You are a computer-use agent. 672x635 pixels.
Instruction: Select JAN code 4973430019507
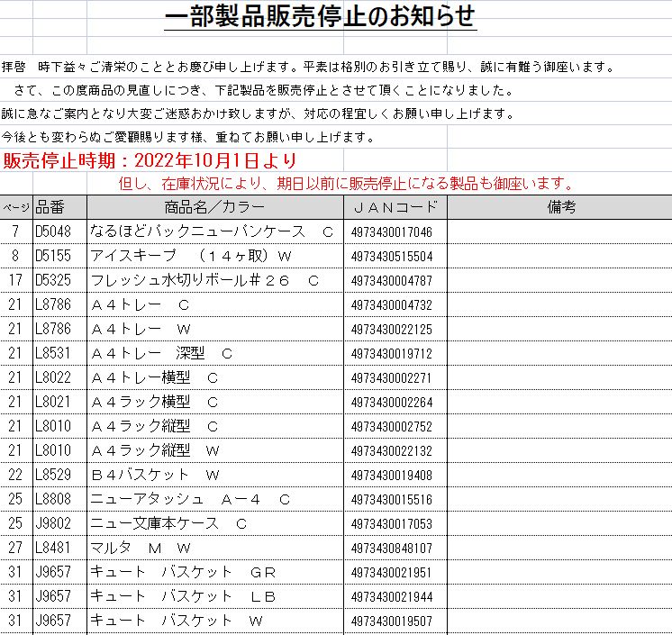tap(392, 621)
